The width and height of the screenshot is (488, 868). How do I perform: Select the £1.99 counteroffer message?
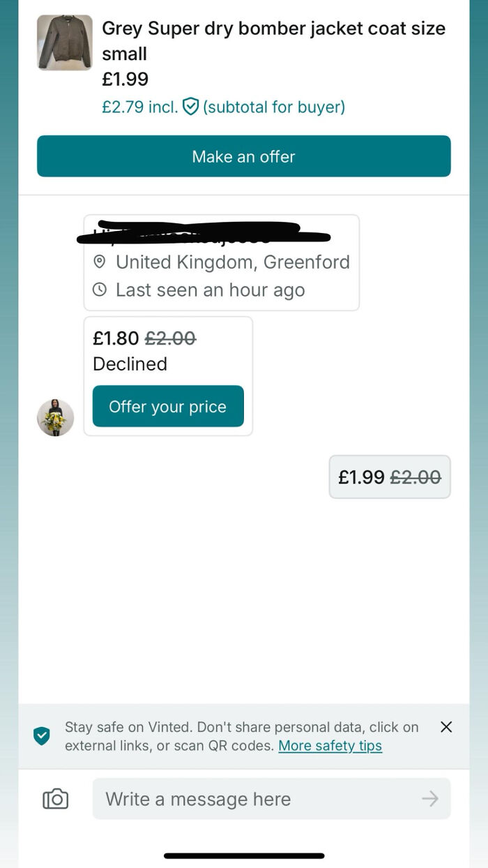click(x=389, y=477)
